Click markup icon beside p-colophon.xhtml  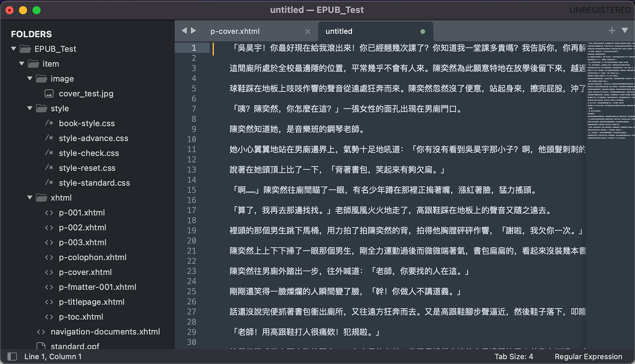coord(49,257)
